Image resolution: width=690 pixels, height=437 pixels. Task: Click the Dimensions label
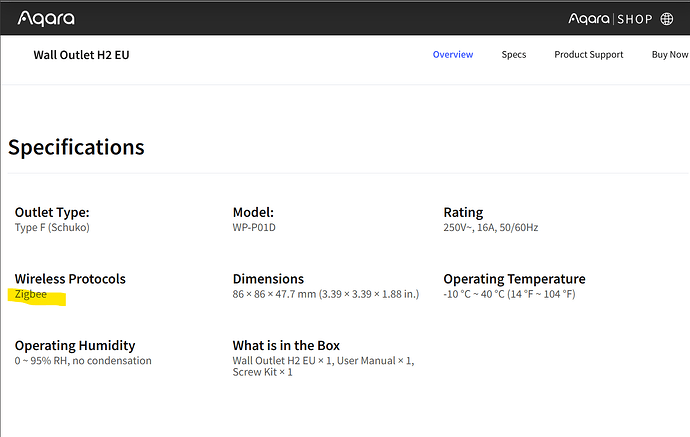(268, 279)
